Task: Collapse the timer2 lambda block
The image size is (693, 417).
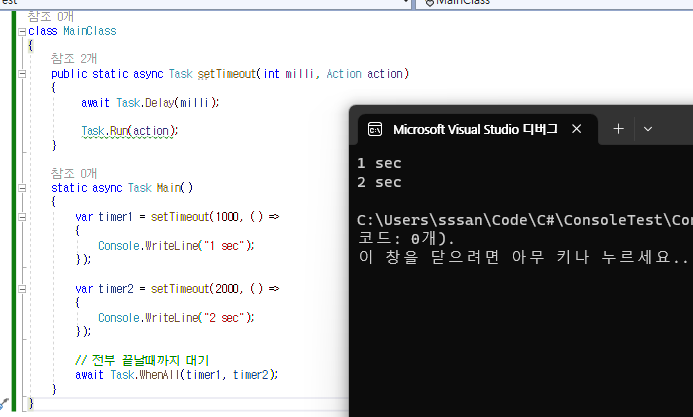Action: coord(21,289)
